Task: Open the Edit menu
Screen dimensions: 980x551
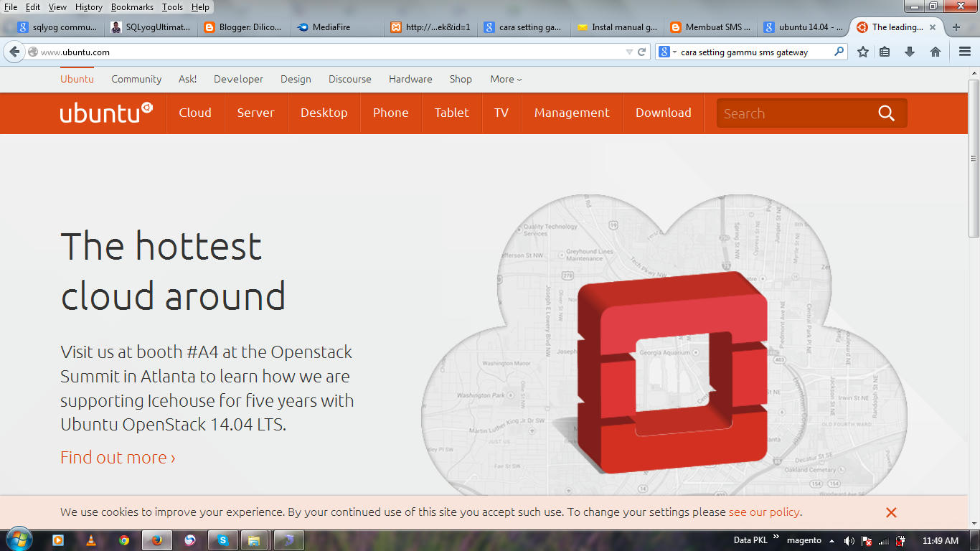Action: tap(32, 7)
